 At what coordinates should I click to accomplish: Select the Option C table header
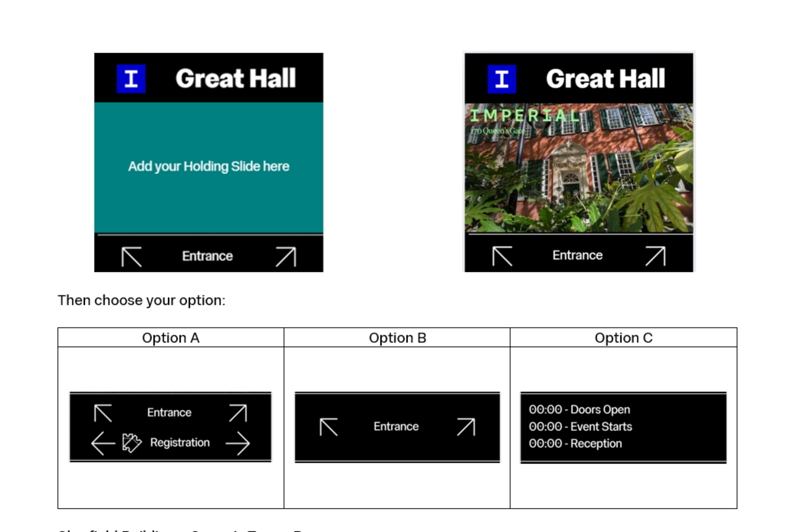(623, 338)
